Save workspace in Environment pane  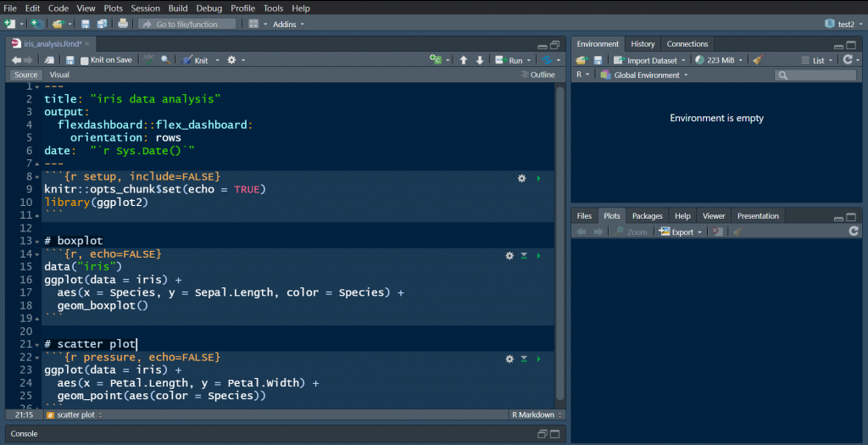pyautogui.click(x=598, y=60)
